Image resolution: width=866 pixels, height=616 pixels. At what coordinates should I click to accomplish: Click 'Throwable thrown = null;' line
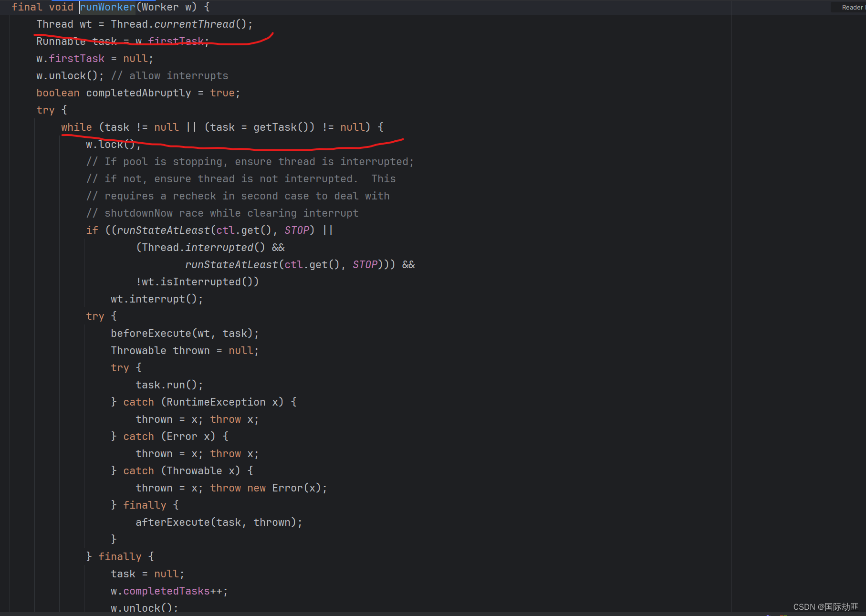tap(185, 351)
